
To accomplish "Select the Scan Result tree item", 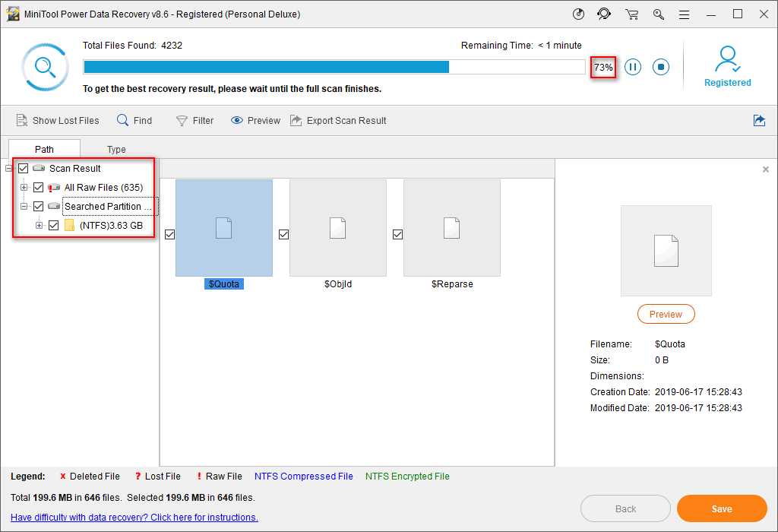I will click(75, 168).
